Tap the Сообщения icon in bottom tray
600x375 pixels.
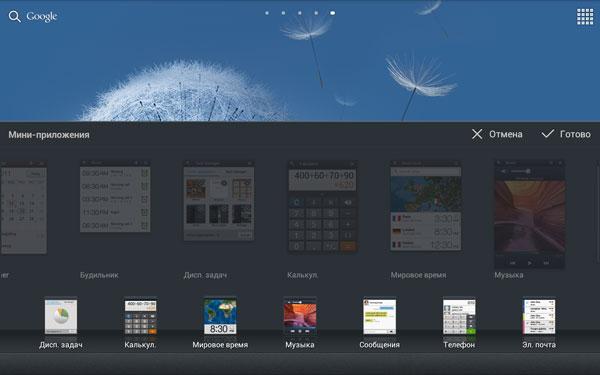click(x=380, y=316)
